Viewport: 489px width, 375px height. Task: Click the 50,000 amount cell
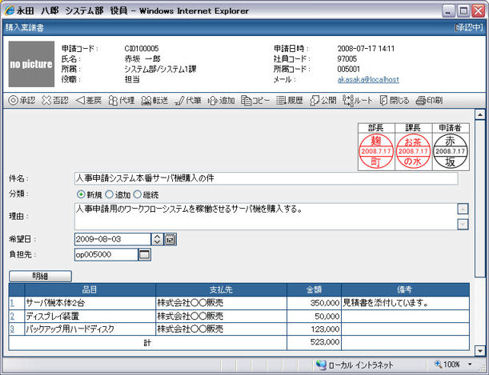(x=314, y=316)
